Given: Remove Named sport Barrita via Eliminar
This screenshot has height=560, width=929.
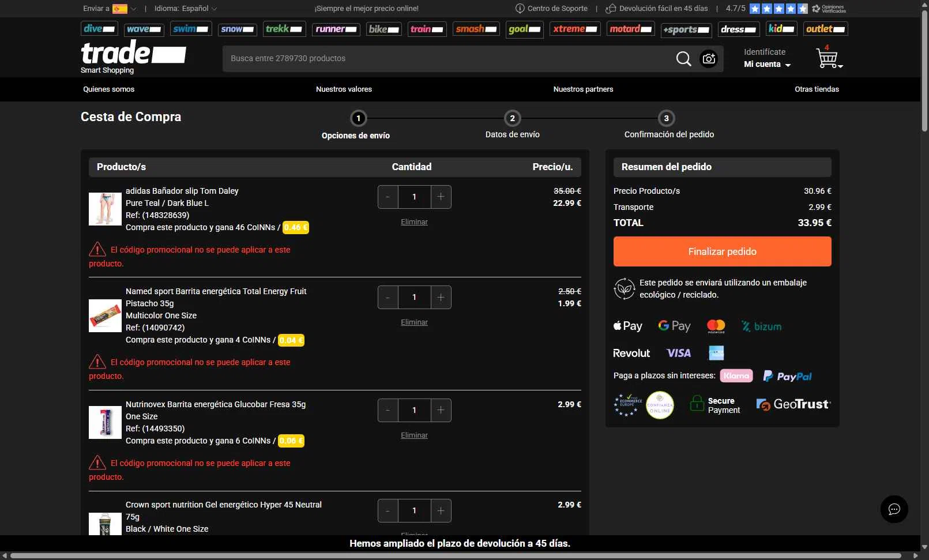Looking at the screenshot, I should point(414,322).
